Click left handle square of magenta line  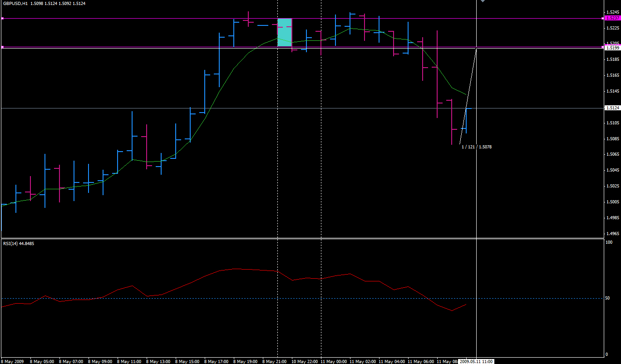click(x=2, y=19)
